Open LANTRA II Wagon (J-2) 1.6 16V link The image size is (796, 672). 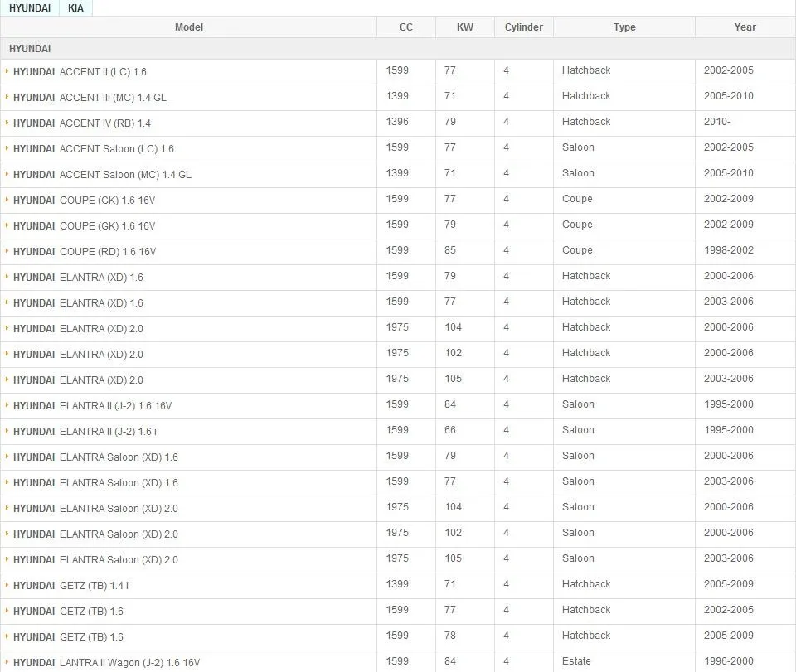coord(107,663)
